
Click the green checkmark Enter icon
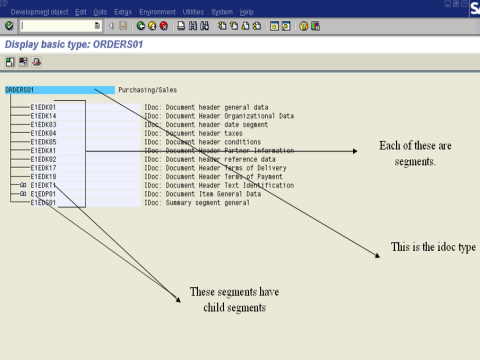coord(9,26)
